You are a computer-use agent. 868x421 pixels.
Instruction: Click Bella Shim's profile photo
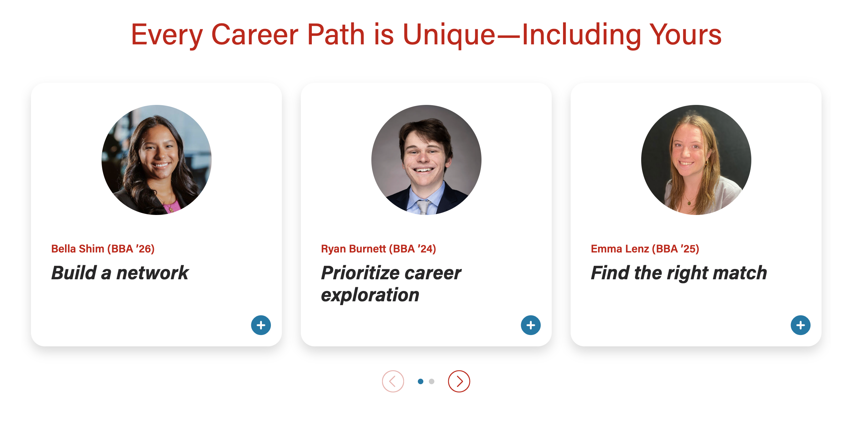coord(157,160)
